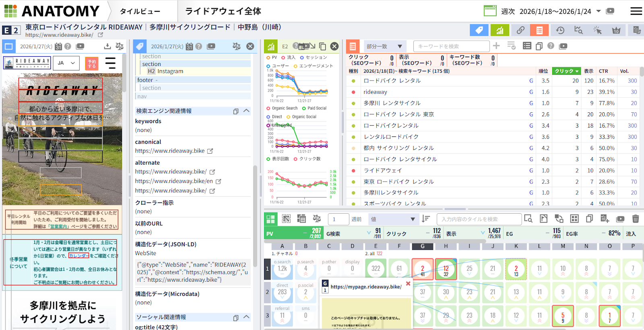Copy search engine info section

pos(236,111)
